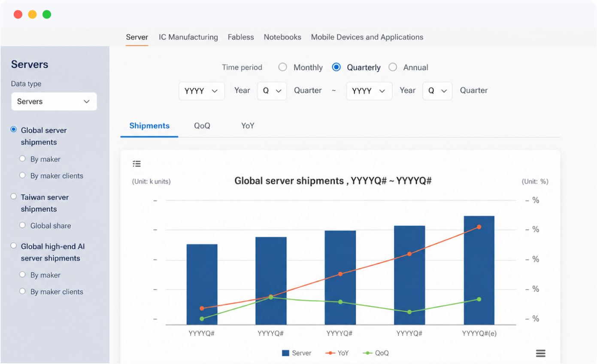This screenshot has height=364, width=597.
Task: Open the chart hamburger export menu
Action: (541, 353)
